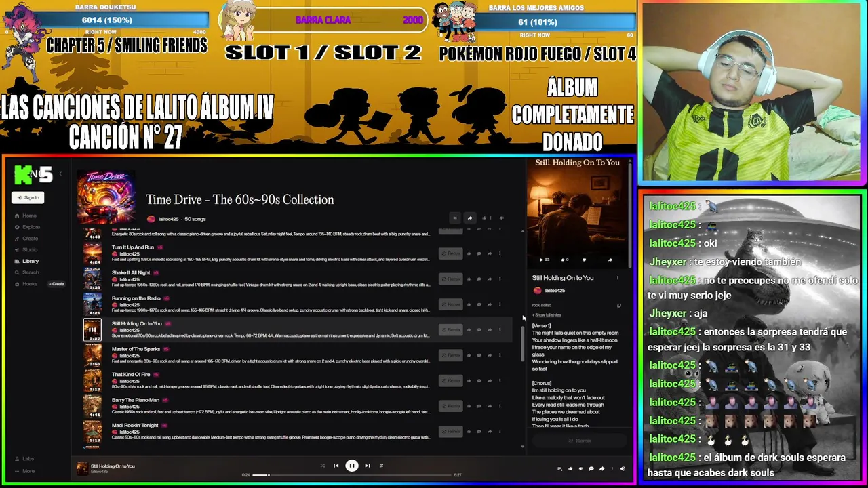
Task: Toggle repeat in the player bar
Action: [381, 466]
